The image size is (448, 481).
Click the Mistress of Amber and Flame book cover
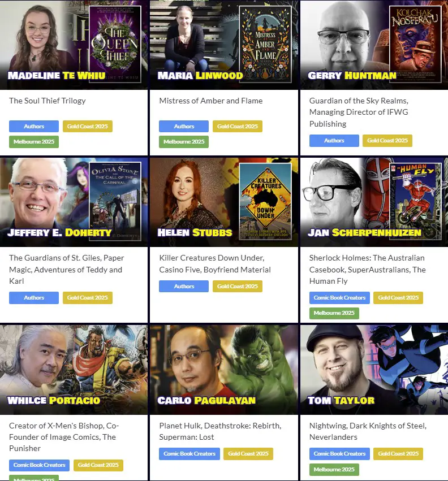pos(265,44)
